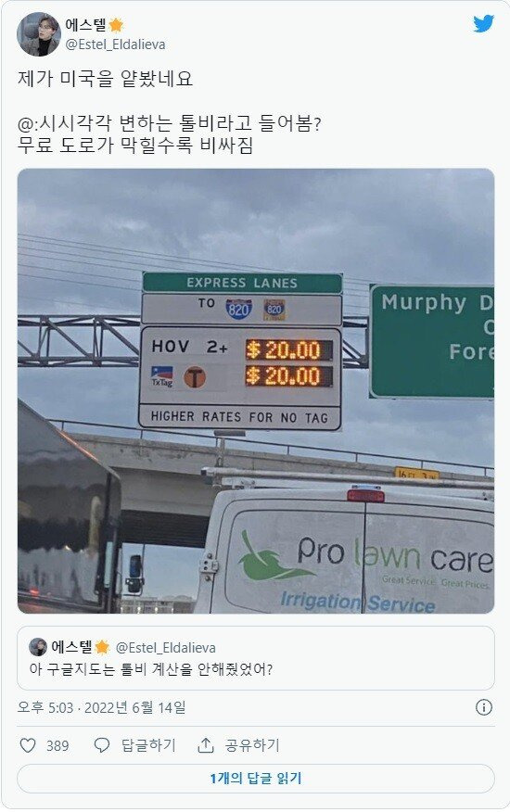Viewport: 510px width, 812px height.
Task: Click the 에스텔 display name at top
Action: (85, 25)
